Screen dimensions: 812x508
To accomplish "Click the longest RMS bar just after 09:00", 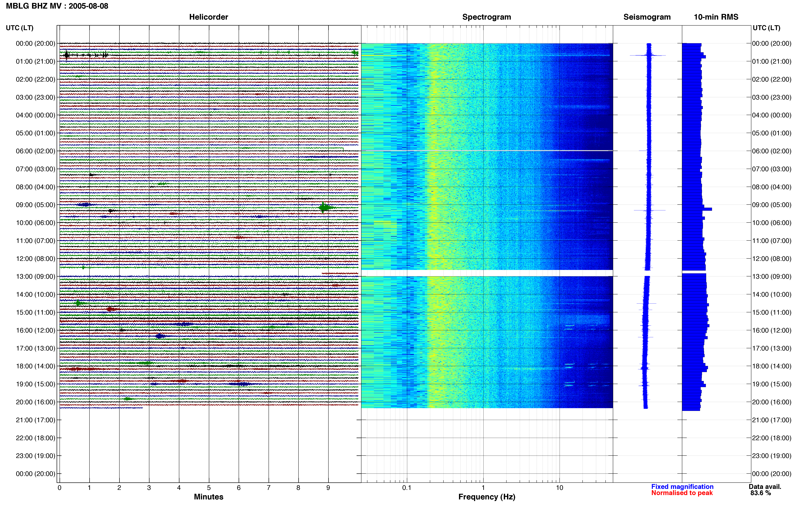I will [697, 209].
